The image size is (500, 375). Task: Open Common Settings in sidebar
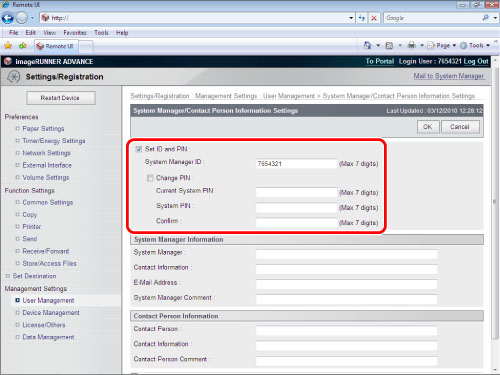(48, 202)
